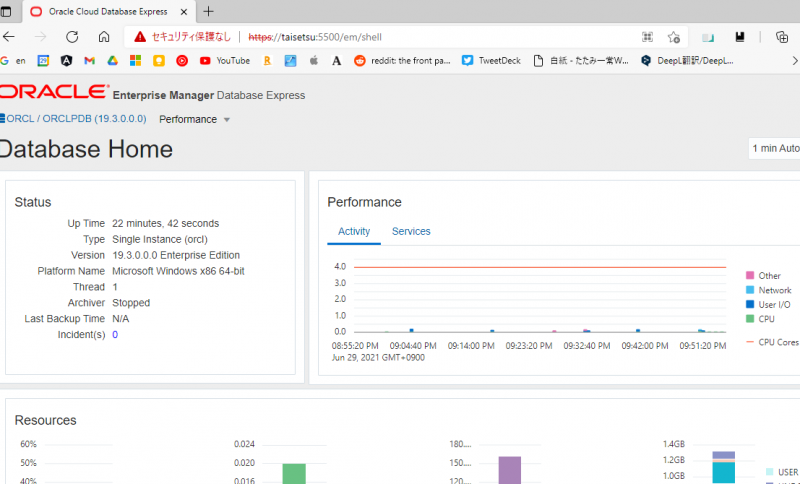Toggle the CPU Cores legend line
Screen dimensions: 800x484
click(749, 342)
